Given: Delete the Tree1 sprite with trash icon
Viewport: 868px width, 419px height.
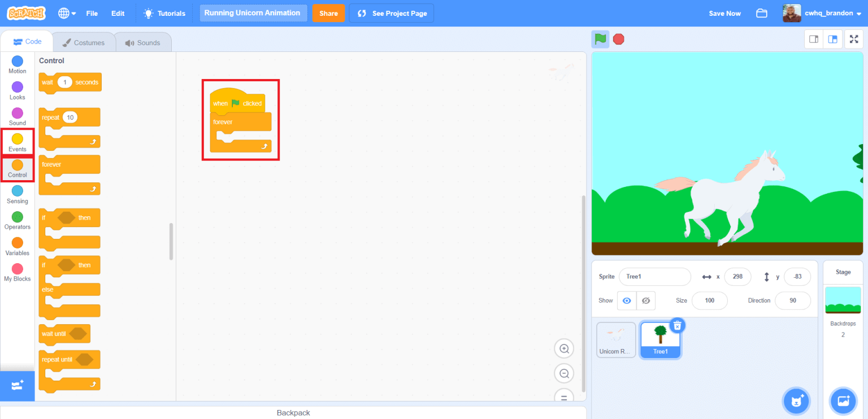Looking at the screenshot, I should click(x=677, y=325).
